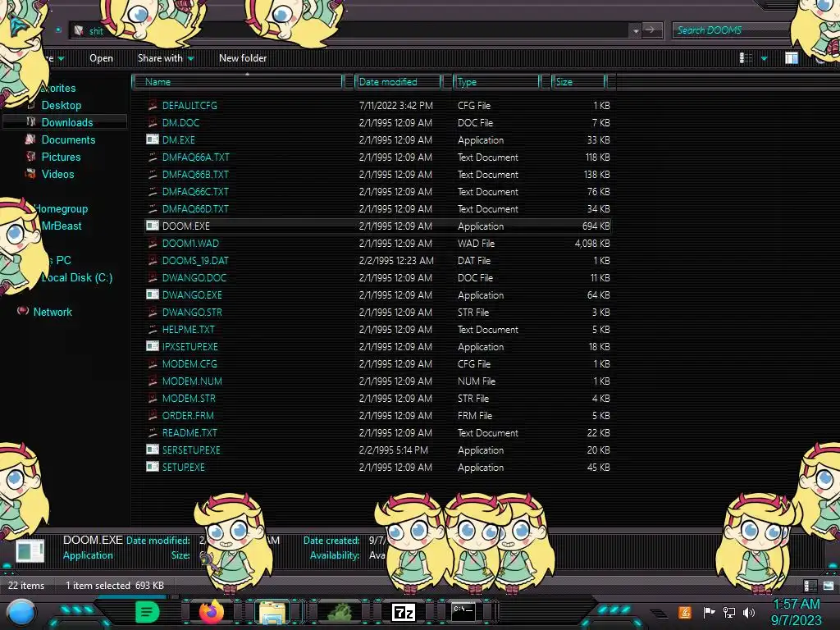Select the DWANGO.EXE application icon
This screenshot has height=630, width=840.
pyautogui.click(x=153, y=294)
